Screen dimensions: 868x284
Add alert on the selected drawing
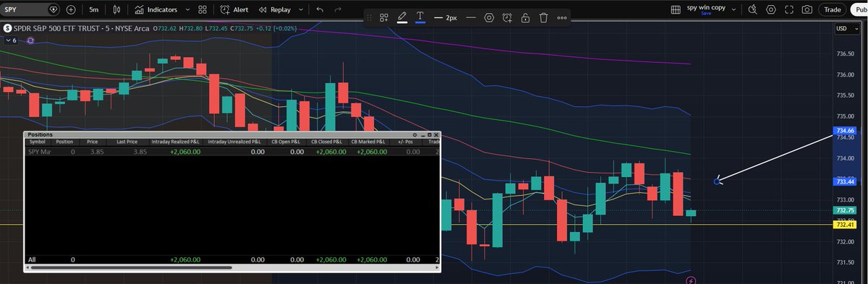(508, 17)
